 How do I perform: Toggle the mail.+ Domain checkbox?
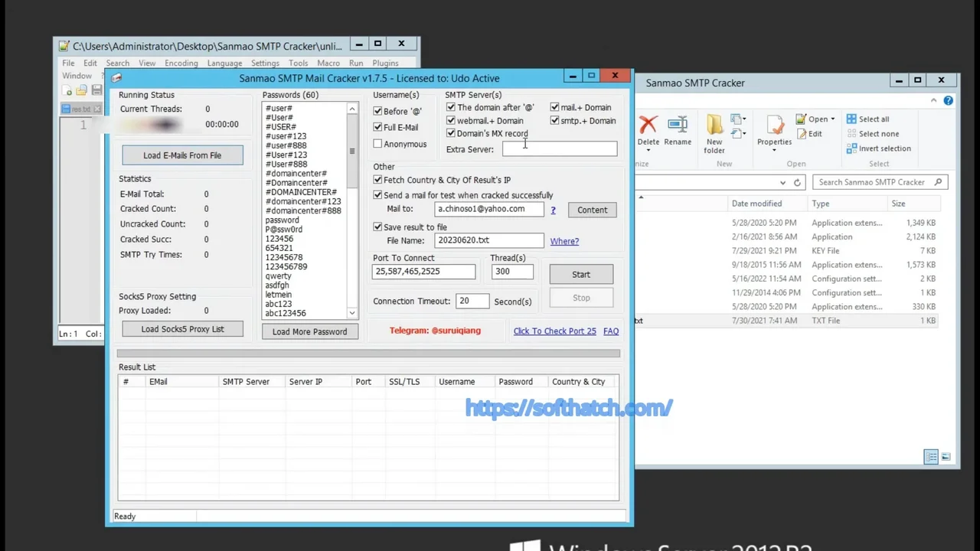pos(554,107)
